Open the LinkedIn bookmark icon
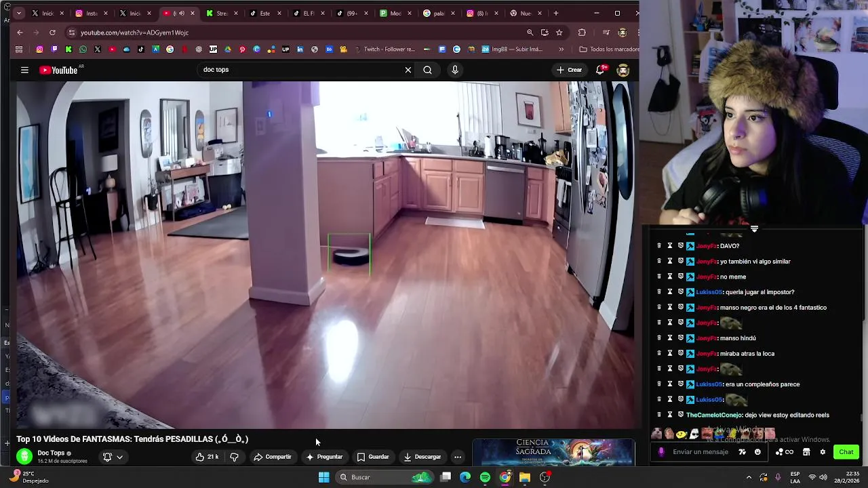The image size is (868, 488). pos(300,49)
